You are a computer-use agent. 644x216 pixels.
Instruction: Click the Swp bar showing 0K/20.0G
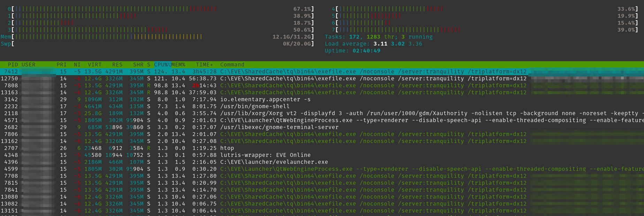[158, 44]
